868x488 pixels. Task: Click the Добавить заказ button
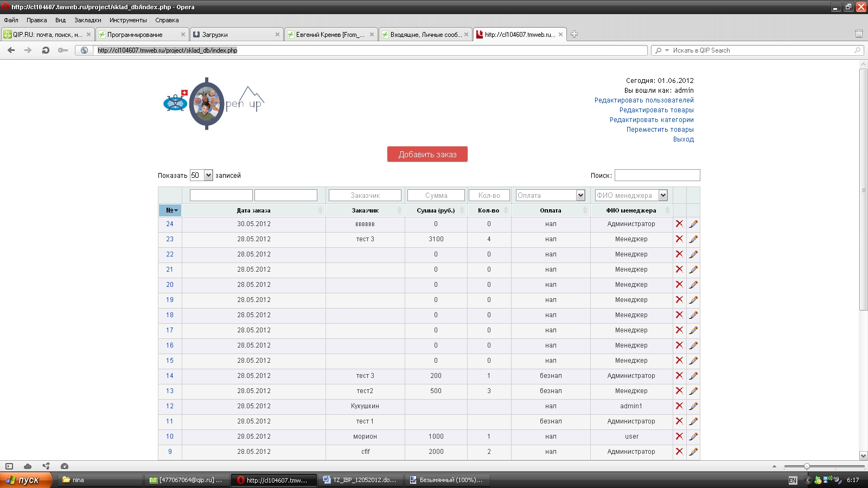pyautogui.click(x=427, y=154)
